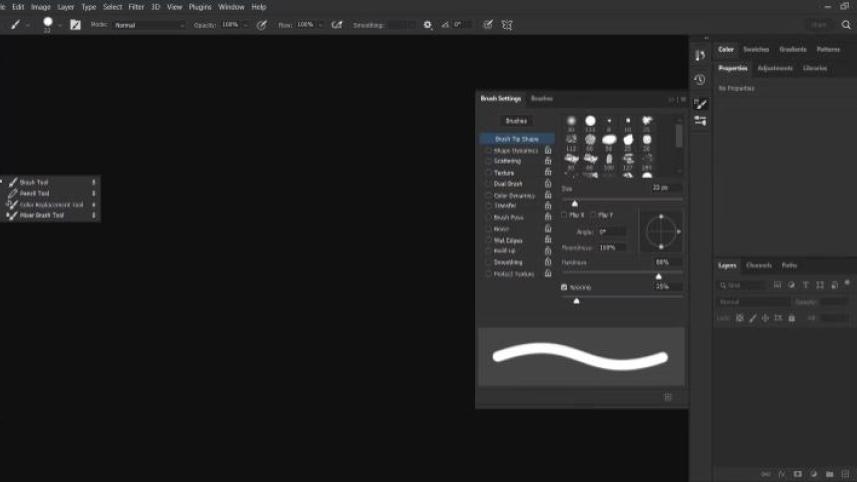The height and width of the screenshot is (482, 857).
Task: Select Brush Tip Shape section
Action: (516, 139)
